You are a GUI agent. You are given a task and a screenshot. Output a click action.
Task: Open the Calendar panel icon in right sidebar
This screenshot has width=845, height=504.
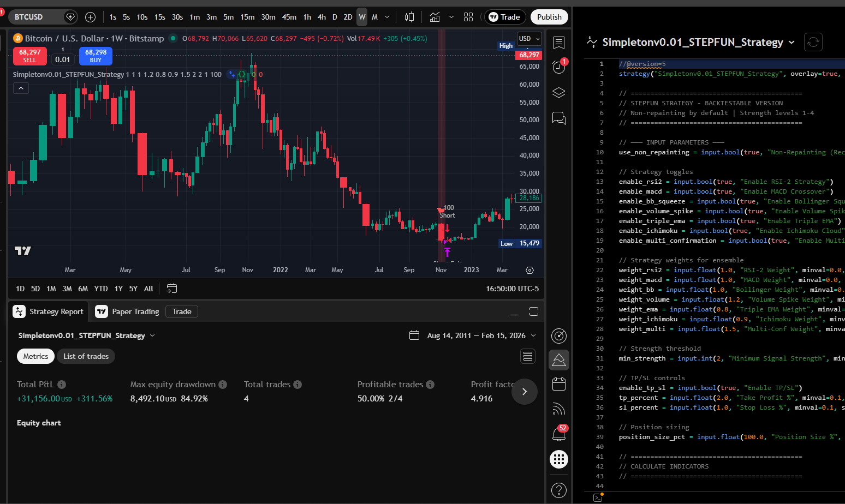tap(558, 383)
